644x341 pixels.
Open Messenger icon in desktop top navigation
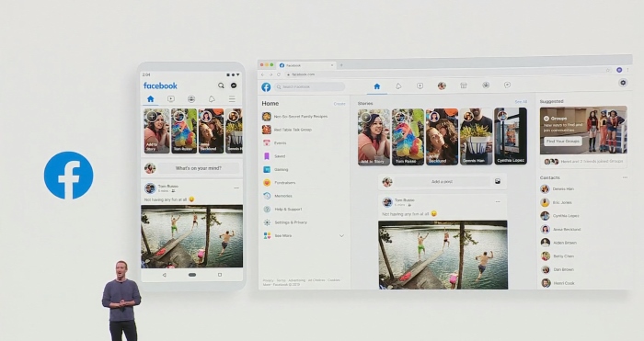pos(507,85)
